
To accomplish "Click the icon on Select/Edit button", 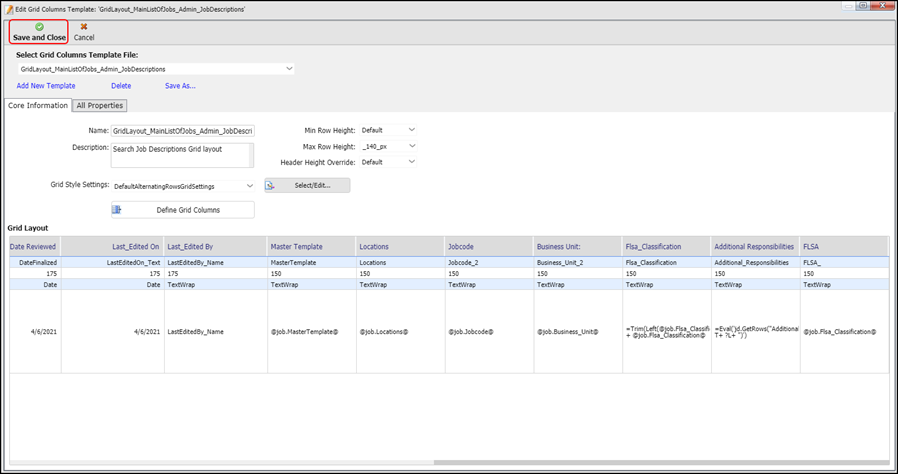I will tap(272, 185).
